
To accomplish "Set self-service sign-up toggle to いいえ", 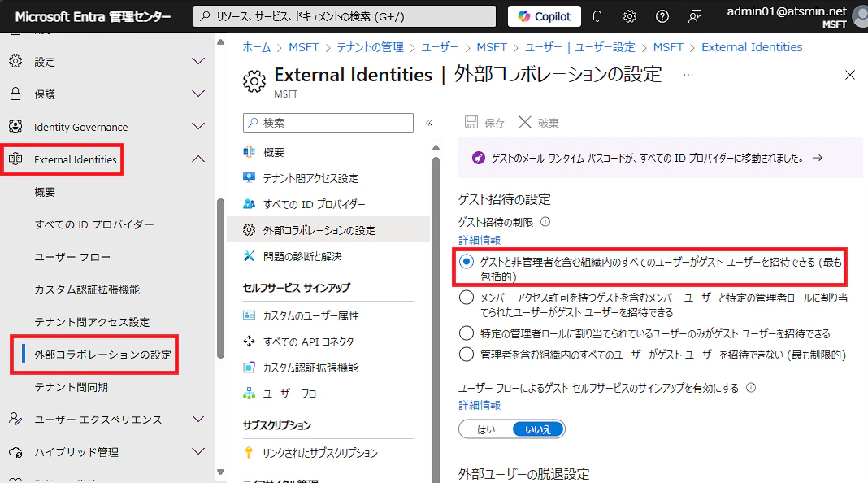I will (538, 429).
